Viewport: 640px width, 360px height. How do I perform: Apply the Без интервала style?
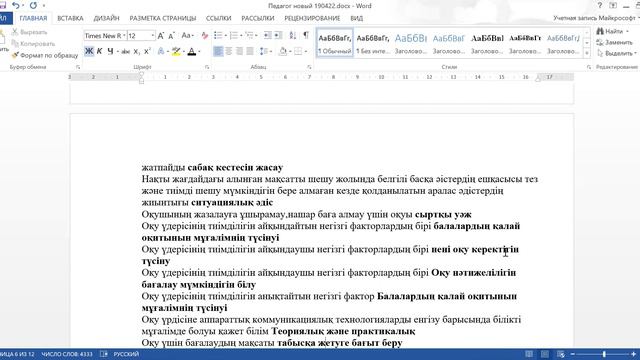click(x=373, y=42)
